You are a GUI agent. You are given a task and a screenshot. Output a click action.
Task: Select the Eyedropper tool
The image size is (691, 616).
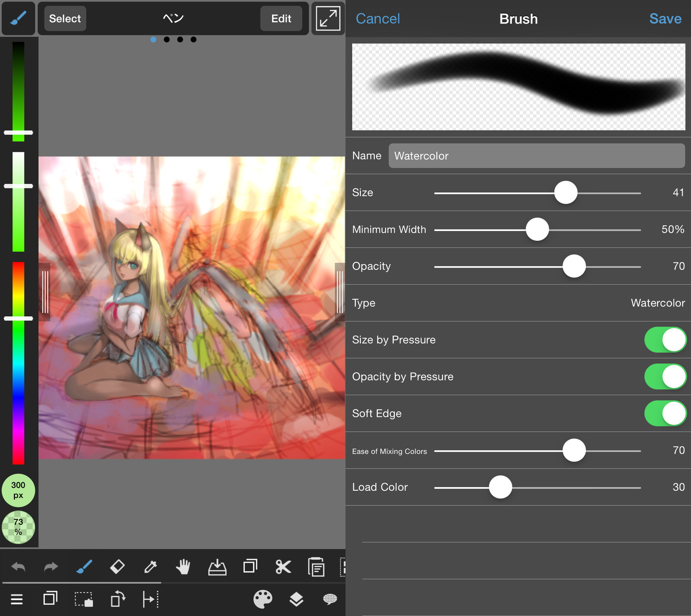click(x=150, y=567)
